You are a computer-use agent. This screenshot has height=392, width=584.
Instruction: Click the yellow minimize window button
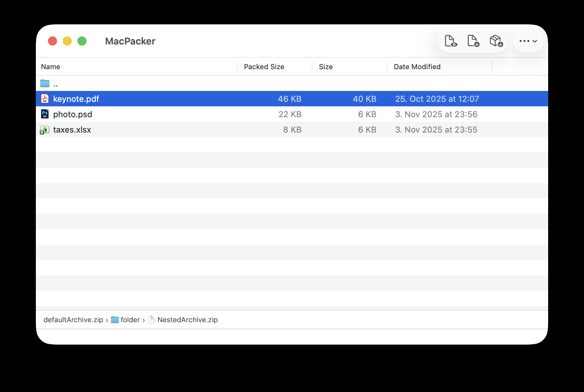point(67,41)
